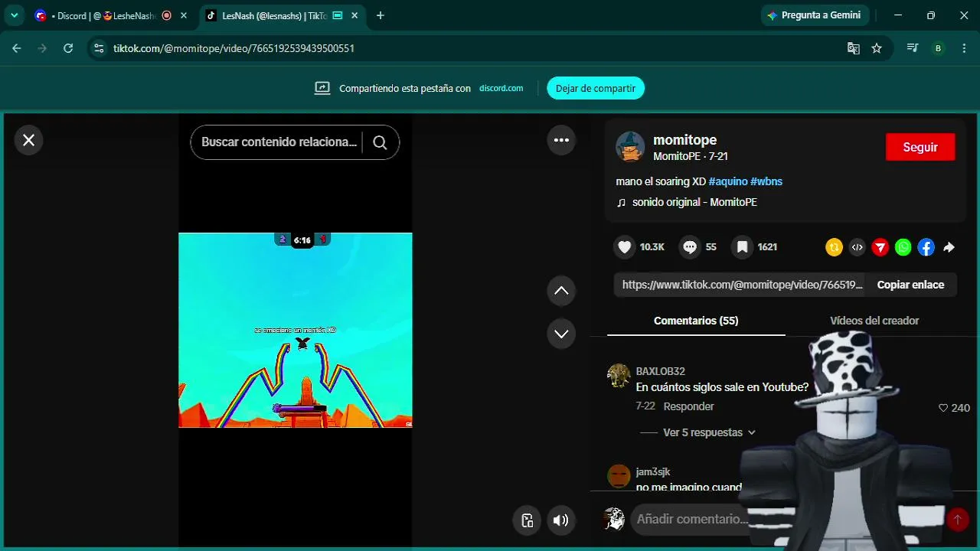Screen dimensions: 980x551
Task: Translate this page icon
Action: pyautogui.click(x=854, y=48)
